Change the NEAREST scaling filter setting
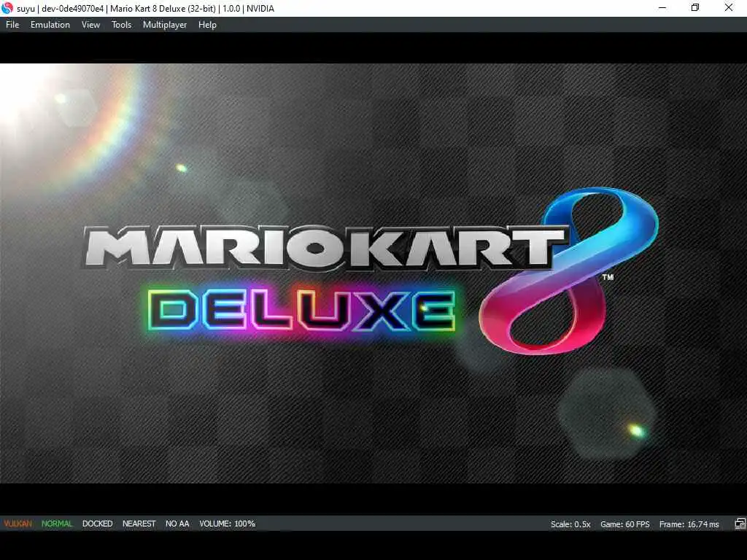The width and height of the screenshot is (747, 560). tap(139, 524)
